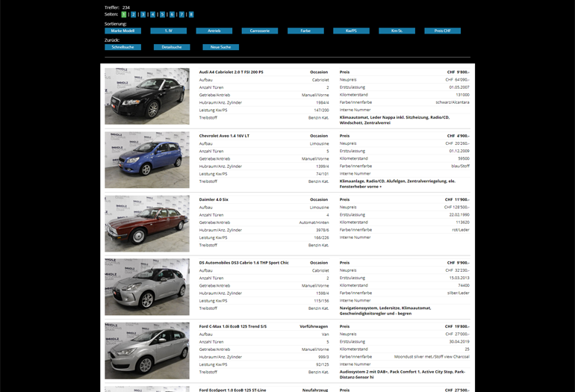Sort results by Antrieb
This screenshot has width=575, height=392.
(214, 31)
